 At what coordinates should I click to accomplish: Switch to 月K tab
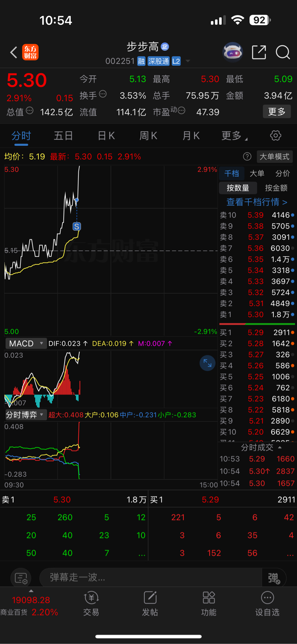(x=191, y=136)
